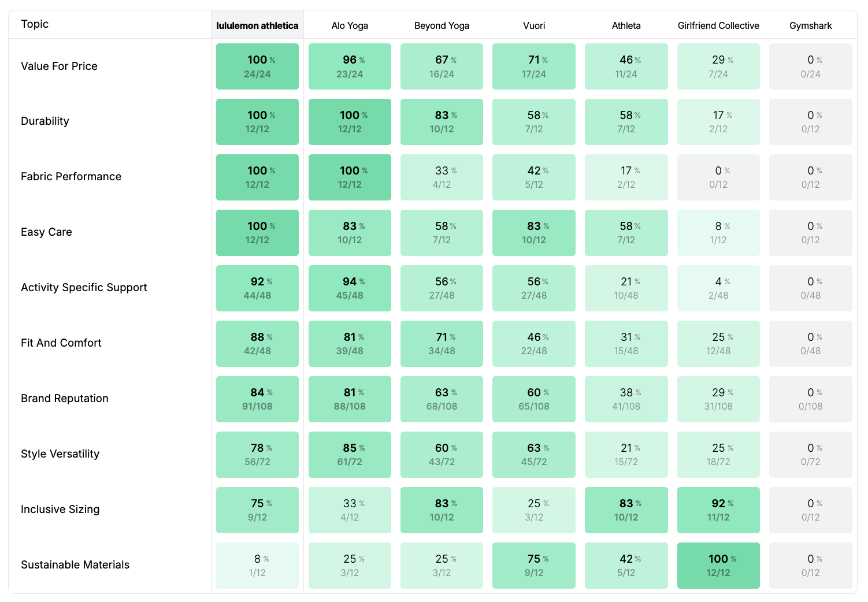The height and width of the screenshot is (602, 868).
Task: Select the lululemon athletica column header
Action: pyautogui.click(x=257, y=25)
